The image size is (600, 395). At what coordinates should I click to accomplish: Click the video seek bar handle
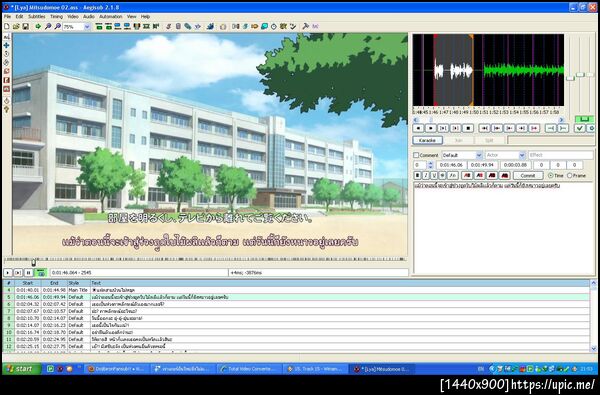pyautogui.click(x=34, y=262)
